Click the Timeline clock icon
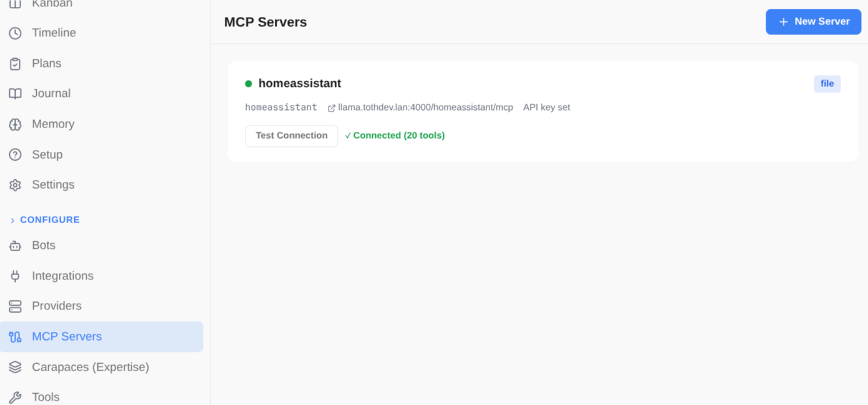The image size is (868, 405). pyautogui.click(x=14, y=32)
